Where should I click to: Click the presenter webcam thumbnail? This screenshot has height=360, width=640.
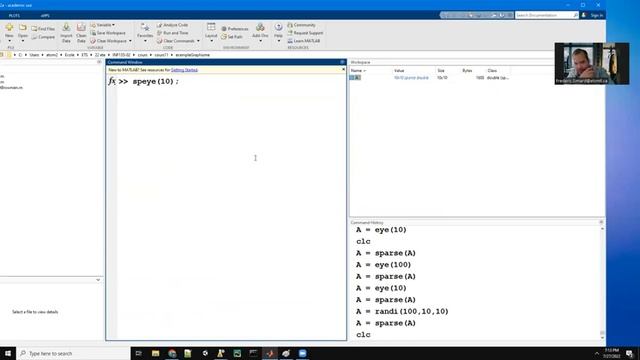(591, 63)
